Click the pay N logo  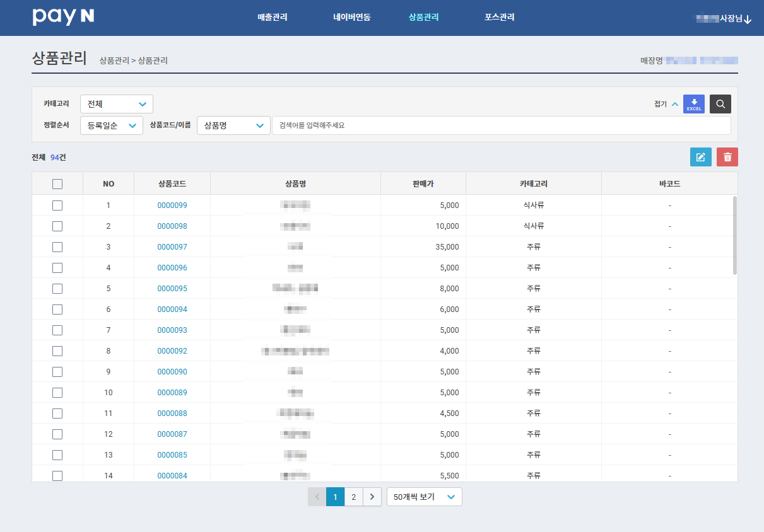(x=63, y=18)
